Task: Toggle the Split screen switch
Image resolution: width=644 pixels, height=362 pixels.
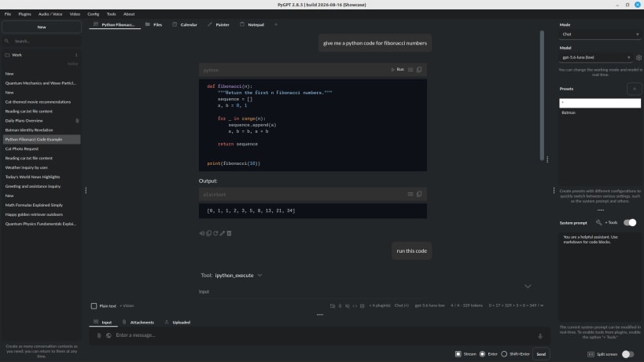Action: pos(627,354)
